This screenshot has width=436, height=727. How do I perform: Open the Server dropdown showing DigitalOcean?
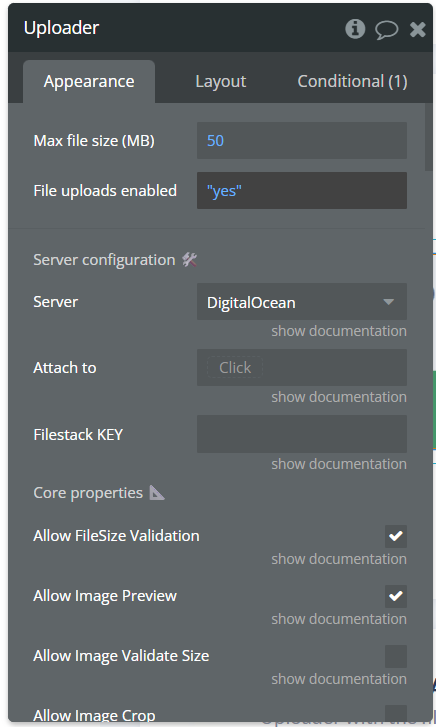coord(302,302)
